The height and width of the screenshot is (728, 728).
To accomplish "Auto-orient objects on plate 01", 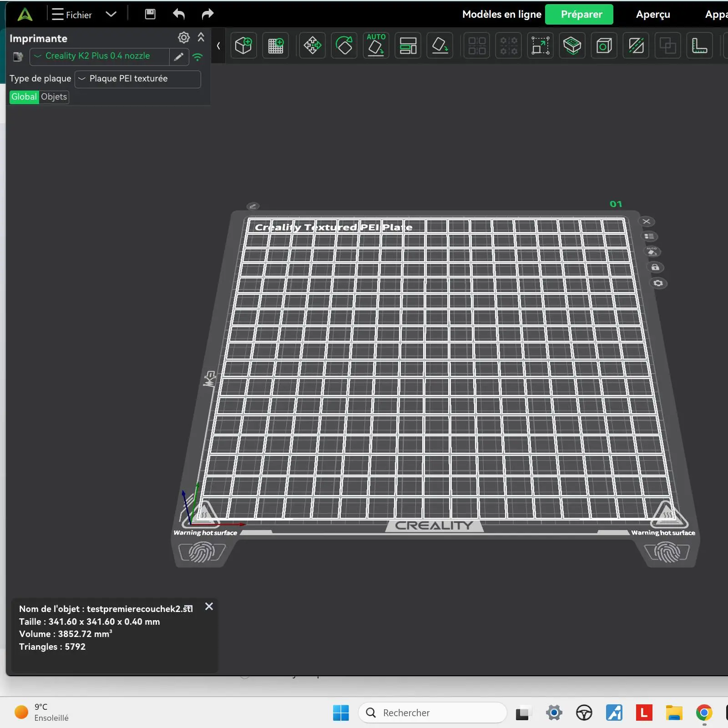I will click(652, 252).
